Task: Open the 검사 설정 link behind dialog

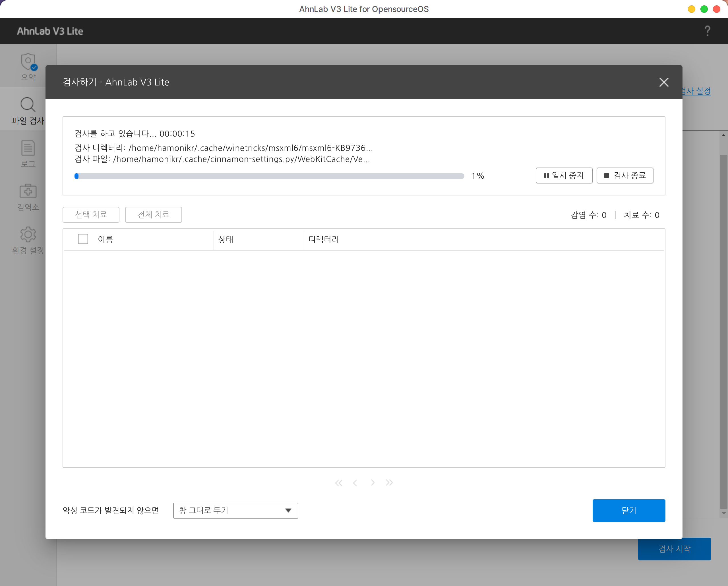Action: (697, 91)
